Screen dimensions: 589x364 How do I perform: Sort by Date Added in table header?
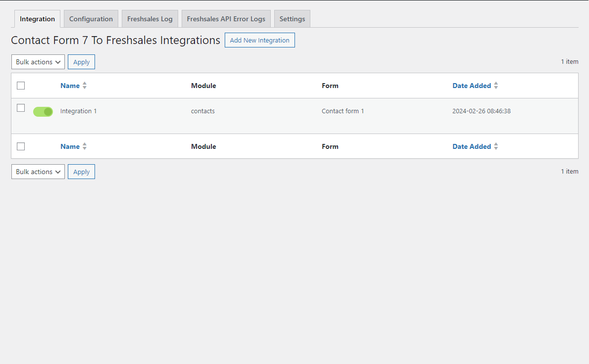coord(471,86)
